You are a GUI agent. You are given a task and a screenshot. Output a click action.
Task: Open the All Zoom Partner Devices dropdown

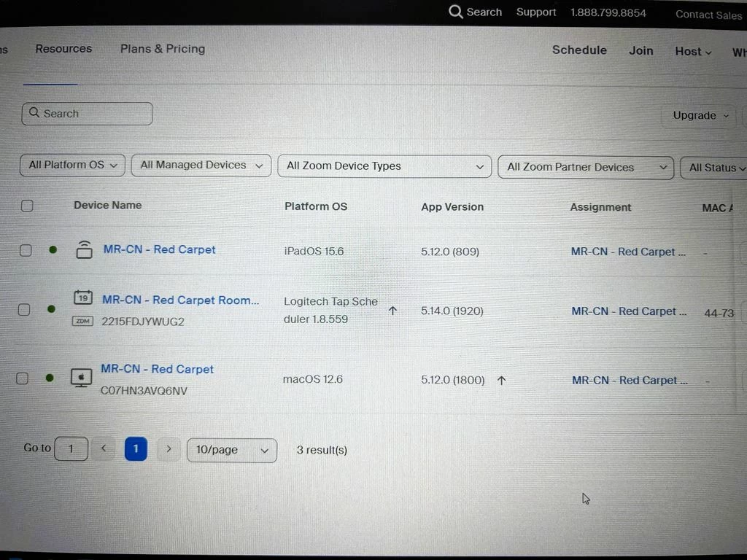pyautogui.click(x=586, y=167)
